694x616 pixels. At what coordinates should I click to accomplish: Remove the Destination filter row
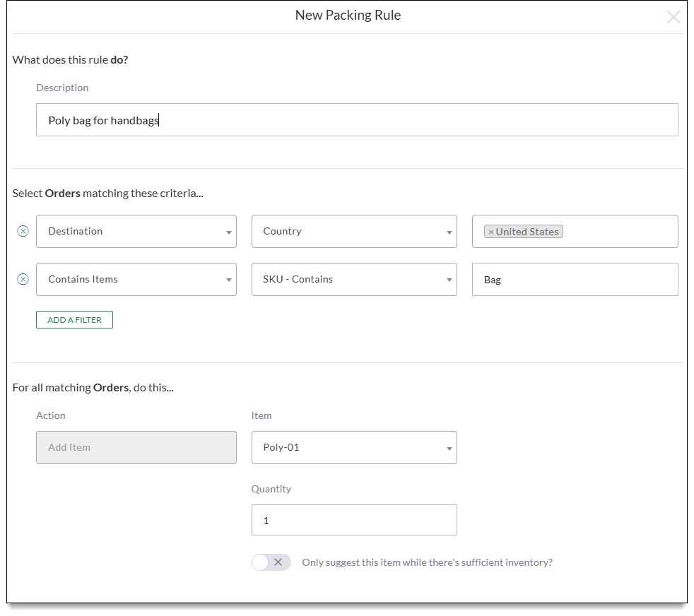(23, 231)
